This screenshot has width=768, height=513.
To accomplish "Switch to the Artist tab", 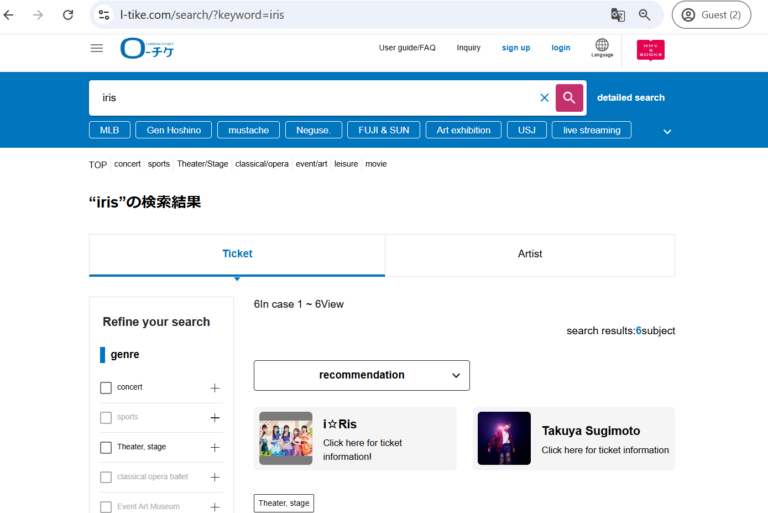I will point(529,254).
